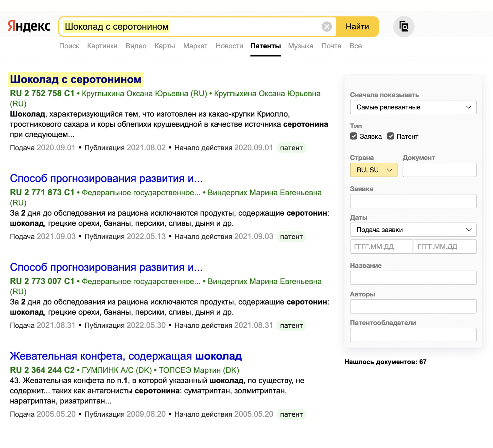This screenshot has width=493, height=448.
Task: Click the start date ГГГГ.ММ.ДД field
Action: point(381,246)
